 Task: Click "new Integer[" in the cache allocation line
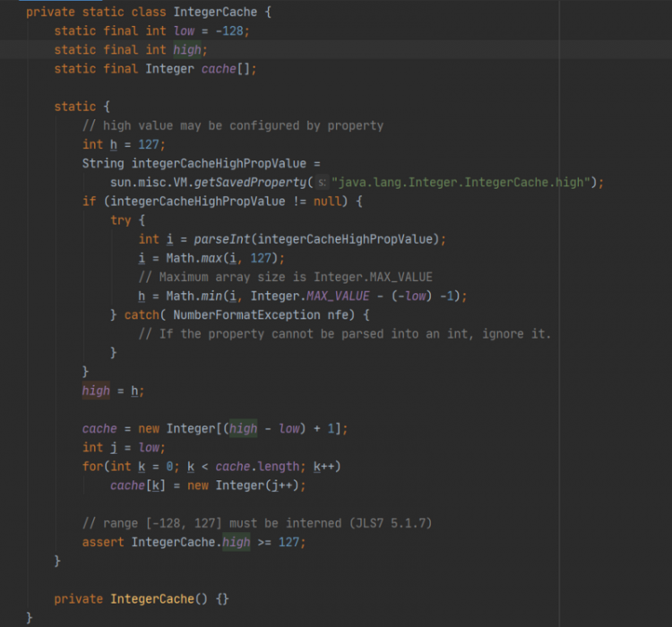[180, 428]
